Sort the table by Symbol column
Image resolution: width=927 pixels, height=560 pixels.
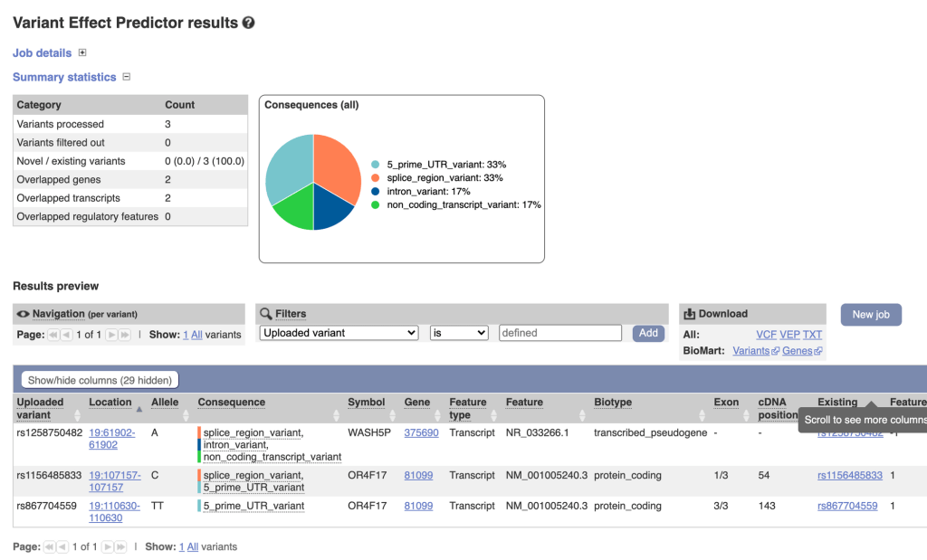tap(391, 414)
